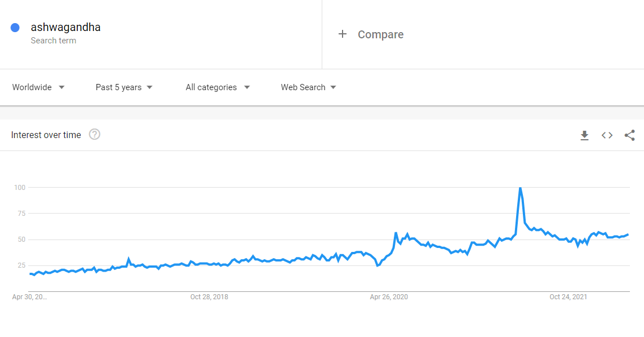Open the Worldwide region dropdown
The height and width of the screenshot is (337, 644).
[x=38, y=87]
